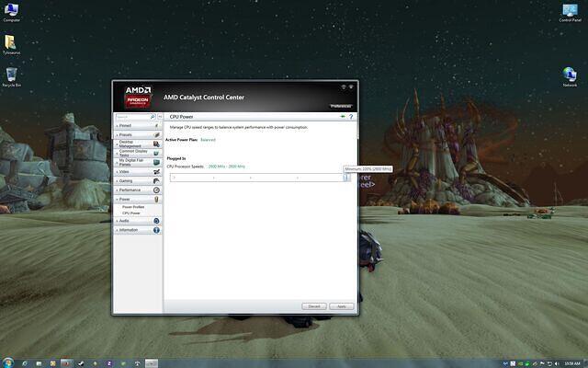Click the Audio speaker icon
The image size is (588, 368).
156,221
